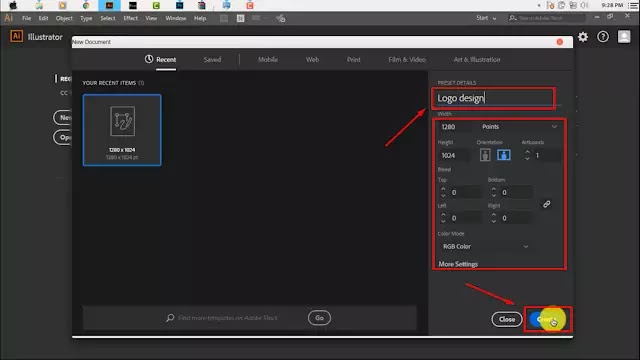Open the RGB Color mode dropdown
Image resolution: width=640 pixels, height=360 pixels.
coord(485,247)
